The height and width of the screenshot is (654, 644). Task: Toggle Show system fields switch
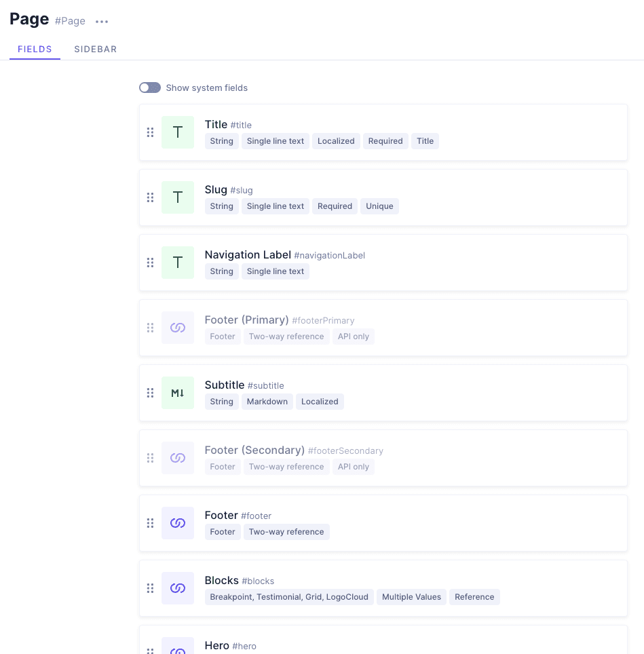click(x=150, y=88)
